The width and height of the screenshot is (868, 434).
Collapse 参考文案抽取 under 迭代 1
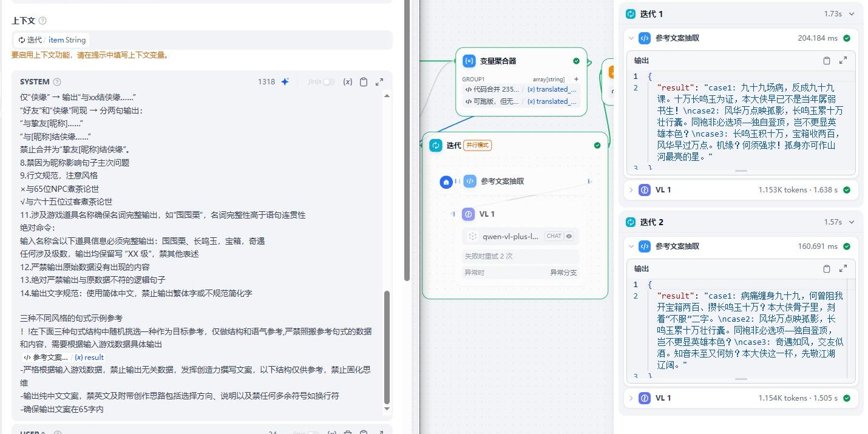click(631, 38)
